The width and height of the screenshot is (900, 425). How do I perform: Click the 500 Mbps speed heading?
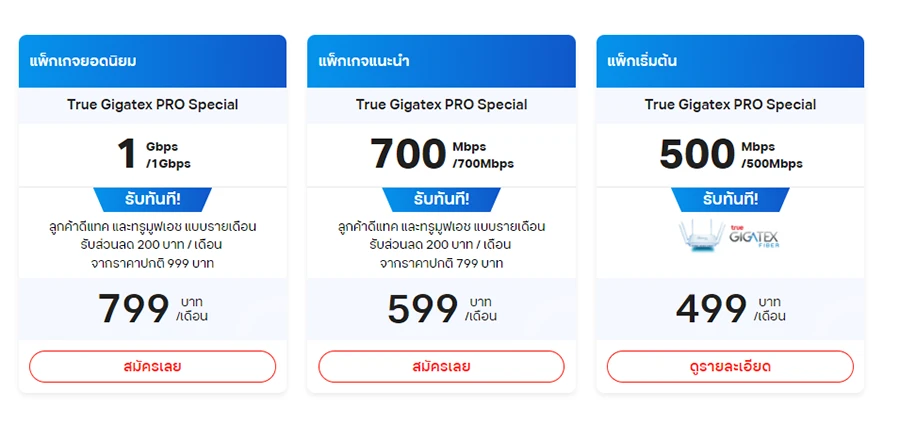point(730,154)
